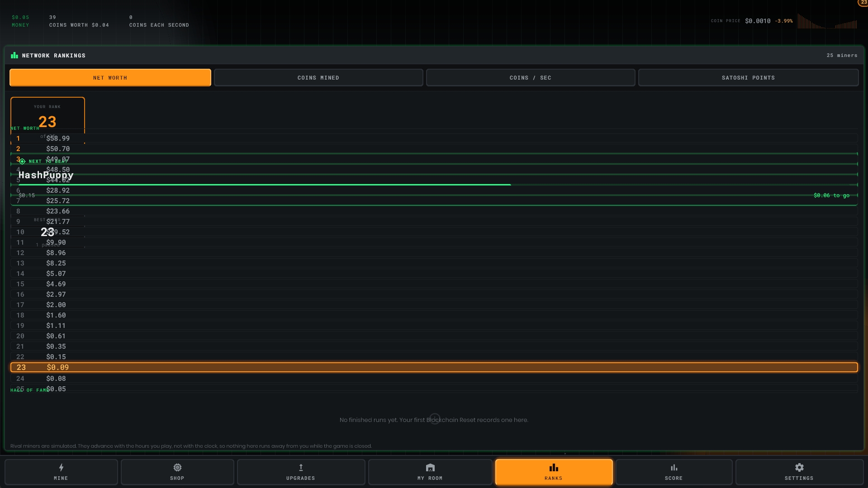The width and height of the screenshot is (868, 488).
Task: Click the 'Coins worth $0.04' stat
Action: pyautogui.click(x=79, y=21)
